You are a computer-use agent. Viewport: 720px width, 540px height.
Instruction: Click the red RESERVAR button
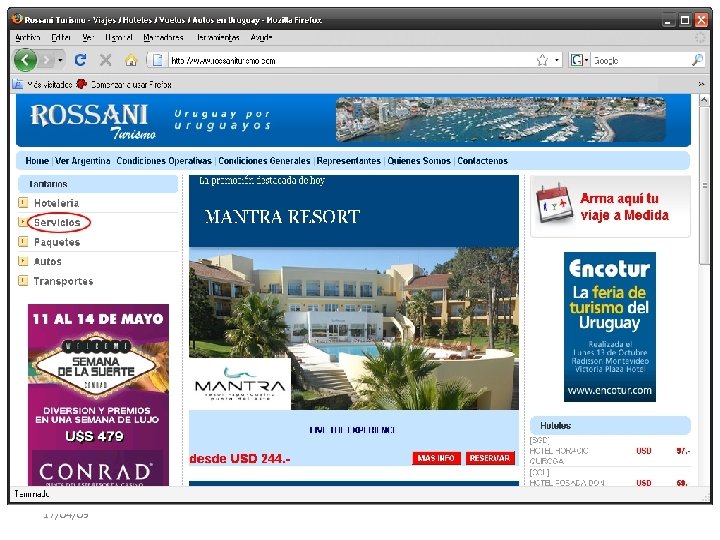point(490,458)
